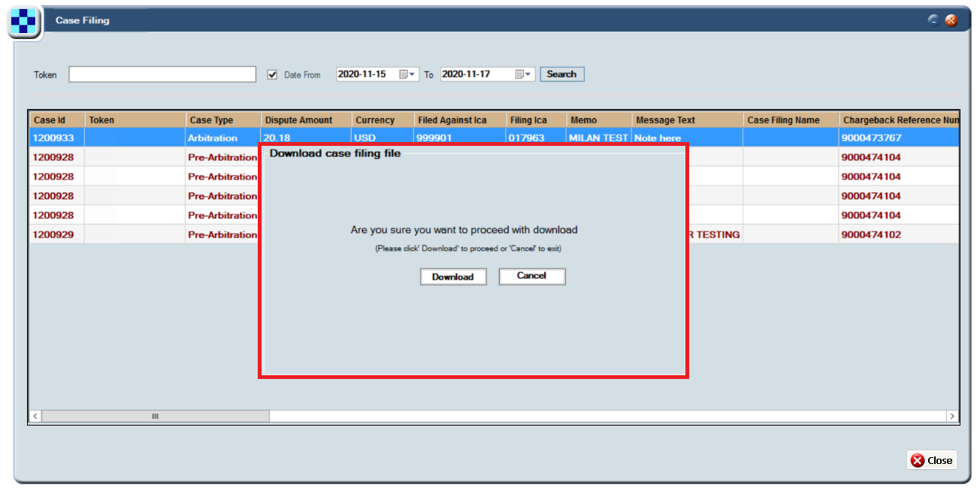This screenshot has width=980, height=491.
Task: Click the Currency column header
Action: pyautogui.click(x=383, y=120)
